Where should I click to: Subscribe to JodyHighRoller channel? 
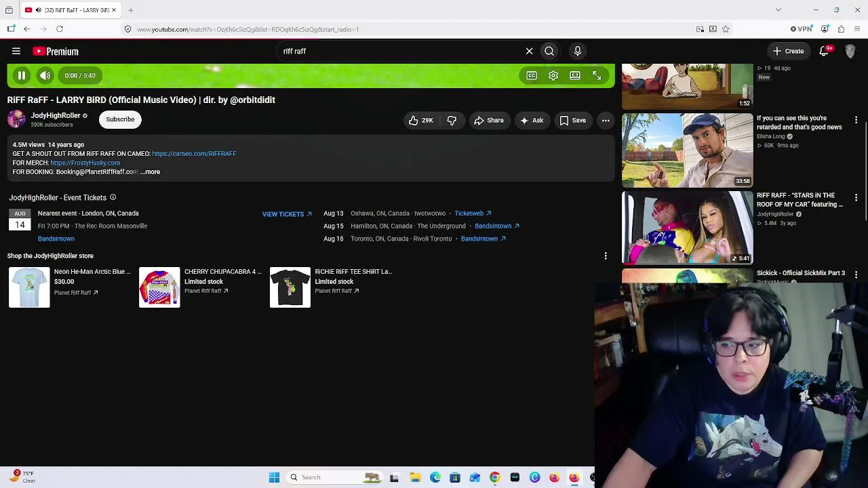pos(120,119)
